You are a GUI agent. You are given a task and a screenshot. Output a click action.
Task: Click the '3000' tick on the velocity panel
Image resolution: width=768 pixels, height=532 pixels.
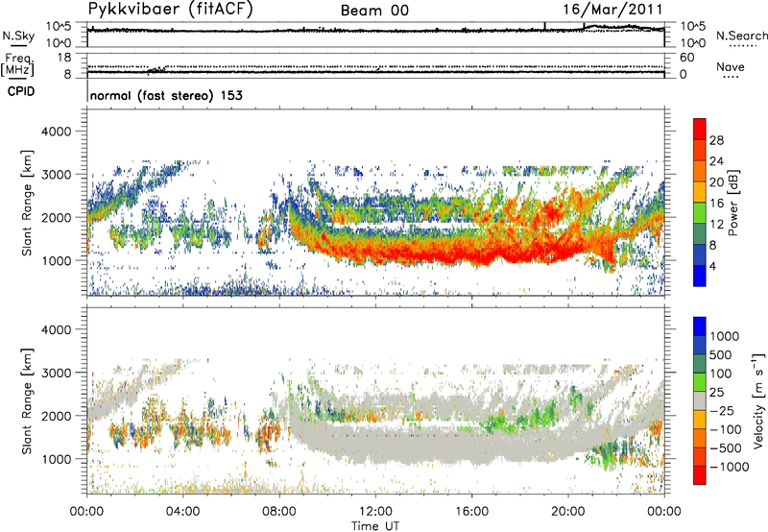(x=56, y=373)
